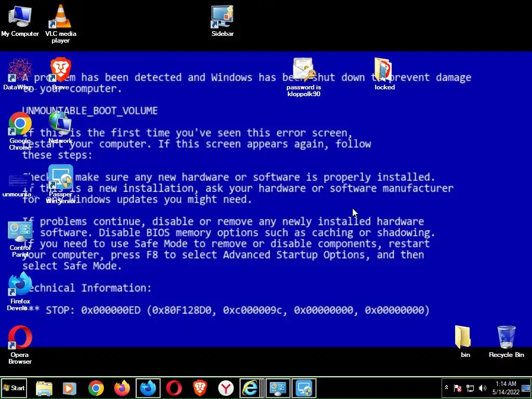Screen dimensions: 532x399
Task: Select the Google Chrome desktop shortcut
Action: (20, 130)
